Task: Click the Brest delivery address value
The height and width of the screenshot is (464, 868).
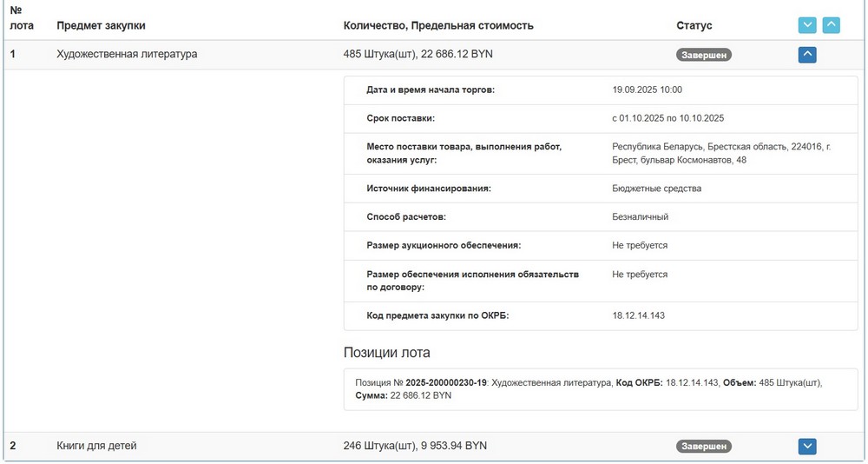Action: pos(720,153)
